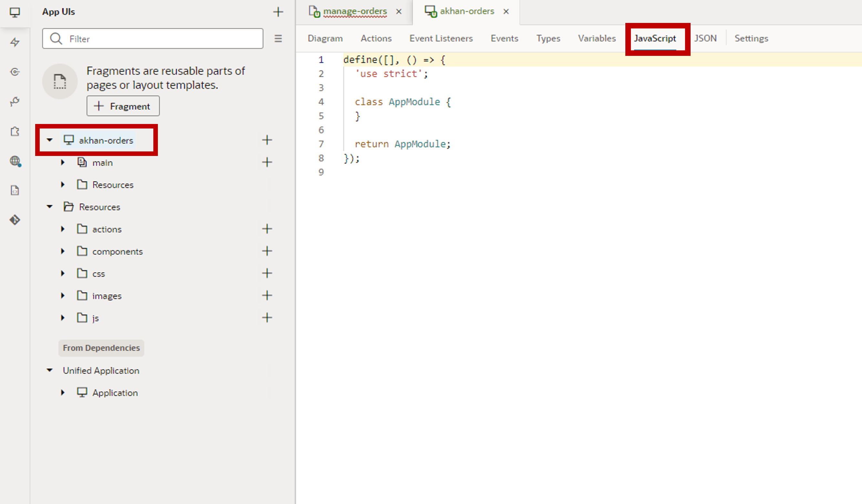Viewport: 862px width, 504px height.
Task: Open the filter options menu icon
Action: click(278, 39)
